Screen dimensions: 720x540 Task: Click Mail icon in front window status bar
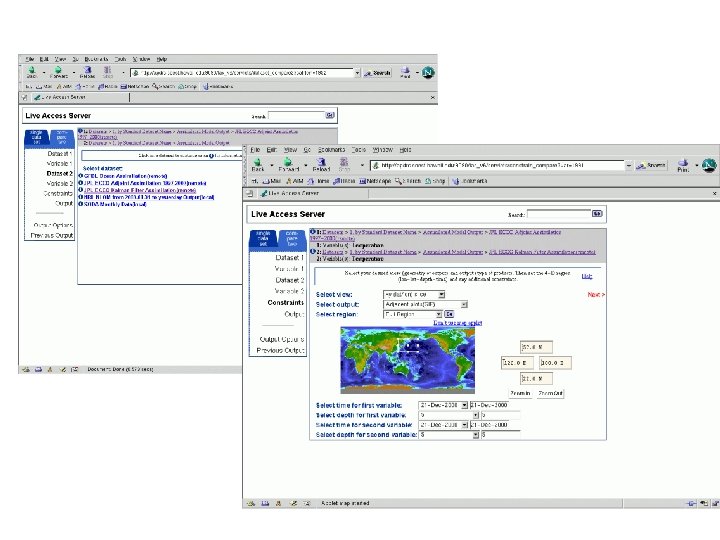tap(265, 503)
